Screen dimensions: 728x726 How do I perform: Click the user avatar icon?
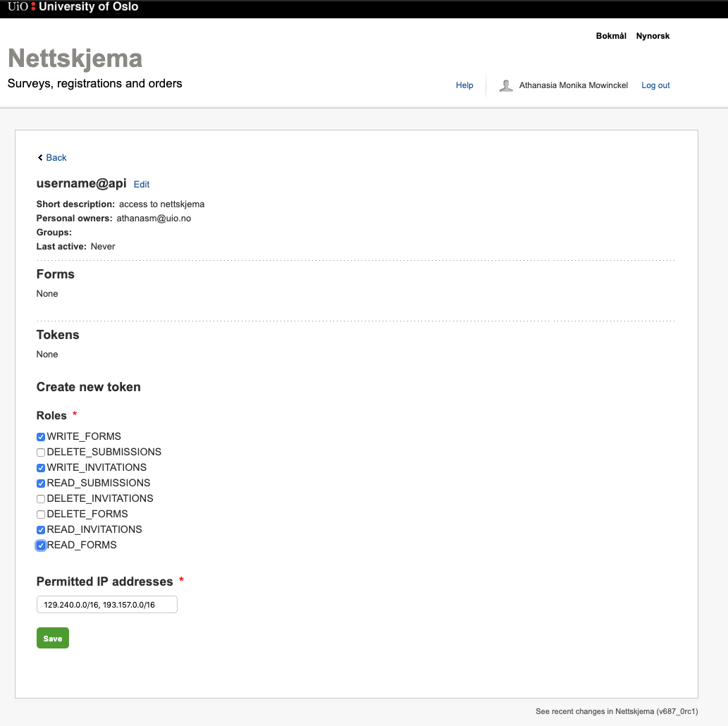[x=506, y=85]
